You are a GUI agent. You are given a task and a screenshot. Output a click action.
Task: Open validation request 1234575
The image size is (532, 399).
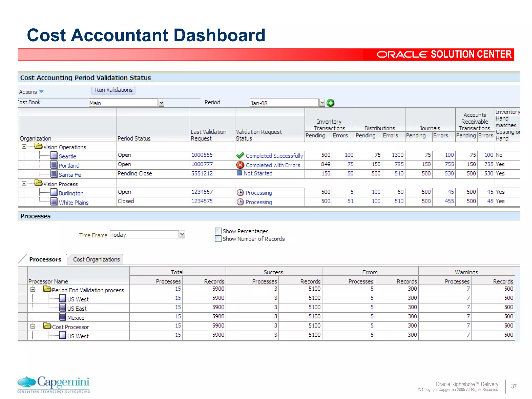[202, 201]
